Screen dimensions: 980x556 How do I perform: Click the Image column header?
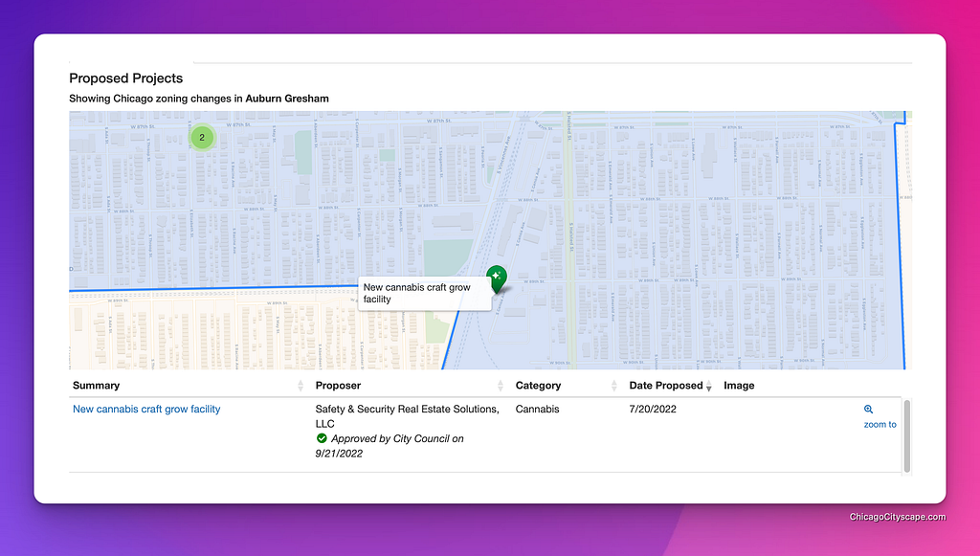[x=739, y=386]
